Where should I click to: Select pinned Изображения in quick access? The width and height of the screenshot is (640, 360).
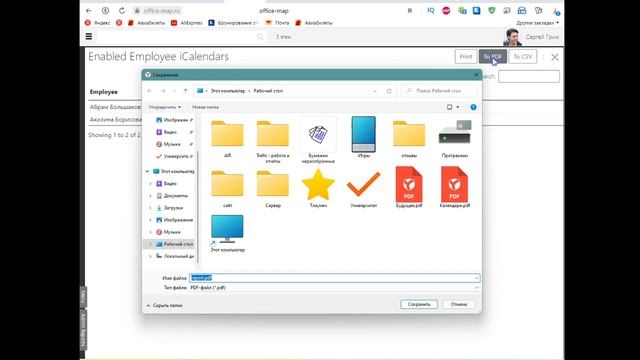[172, 120]
